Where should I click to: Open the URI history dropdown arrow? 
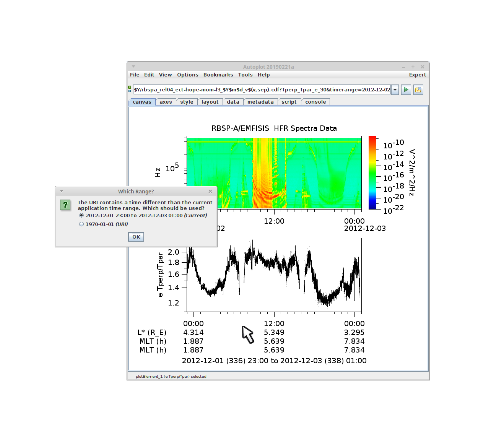click(395, 90)
